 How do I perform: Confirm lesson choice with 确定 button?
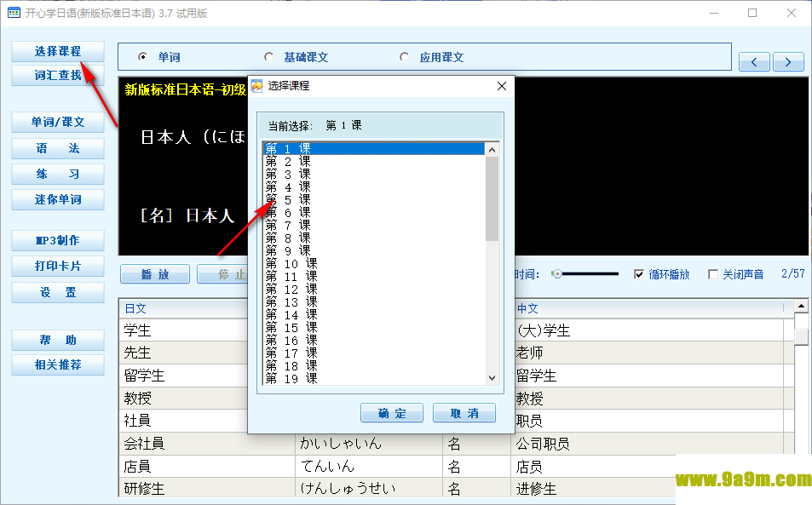(x=391, y=412)
